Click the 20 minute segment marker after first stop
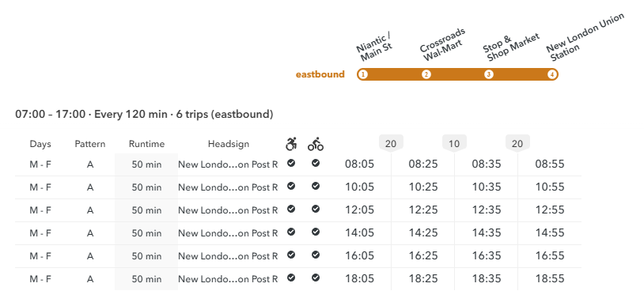This screenshot has height=306, width=644. click(391, 143)
